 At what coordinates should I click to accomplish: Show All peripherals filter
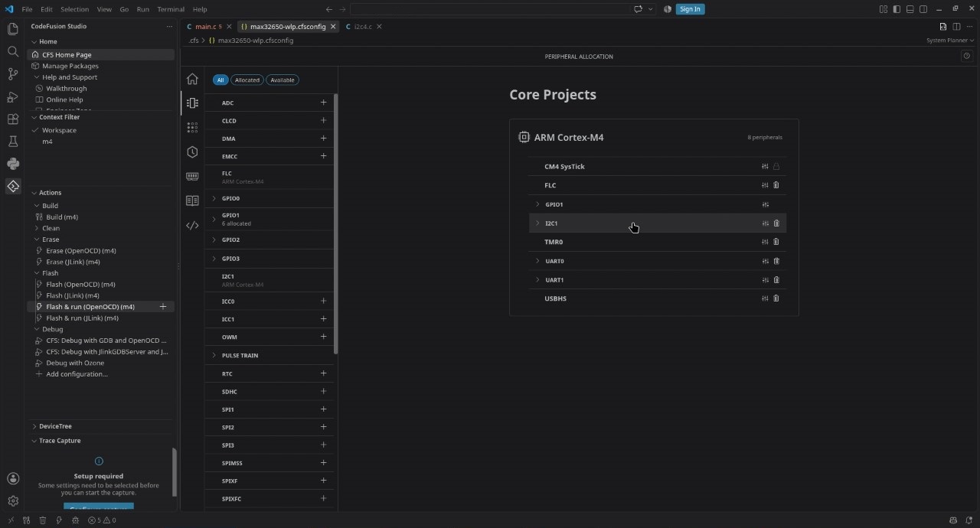point(220,80)
